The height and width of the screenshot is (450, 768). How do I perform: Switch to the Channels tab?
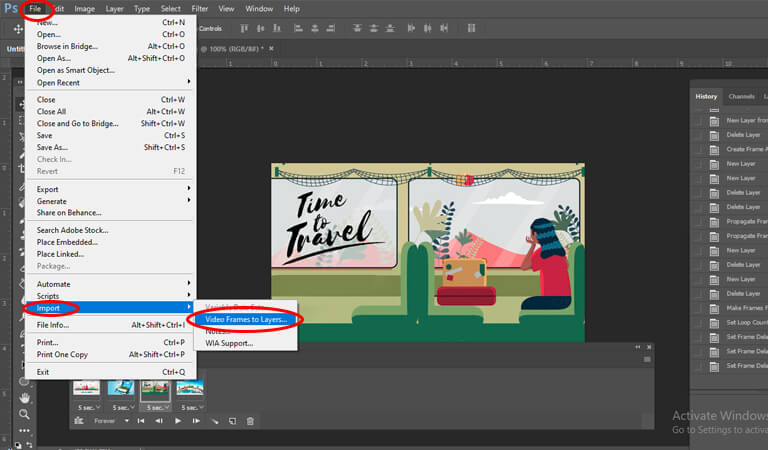click(741, 96)
